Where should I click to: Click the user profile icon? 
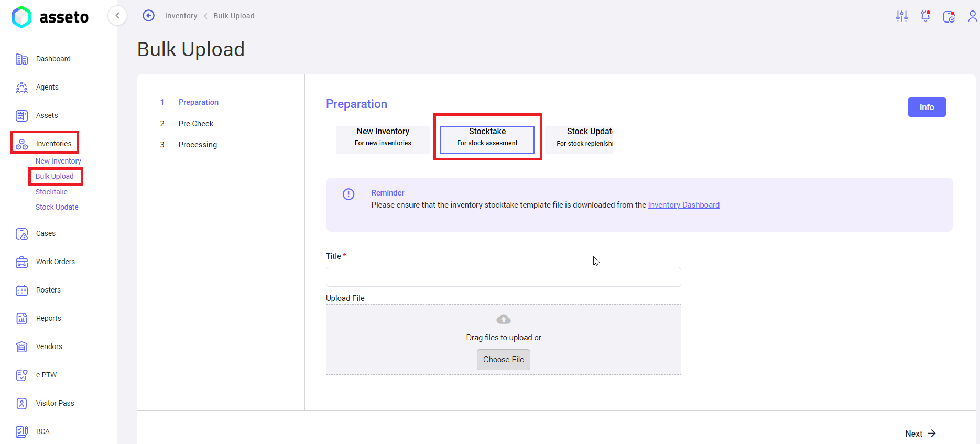pos(973,16)
